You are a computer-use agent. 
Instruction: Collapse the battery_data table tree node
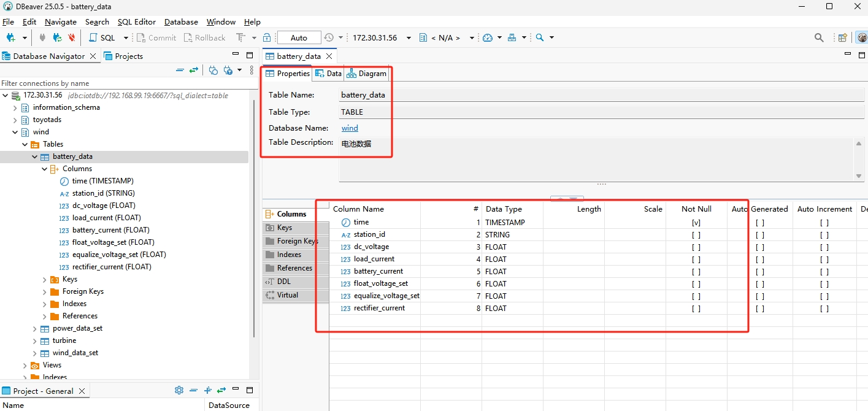35,156
